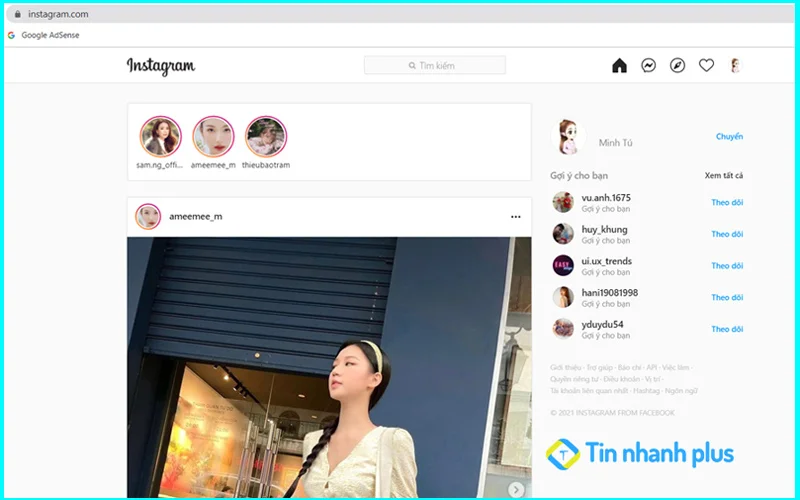Open the Hashtag footer link
The image size is (800, 500).
[646, 391]
